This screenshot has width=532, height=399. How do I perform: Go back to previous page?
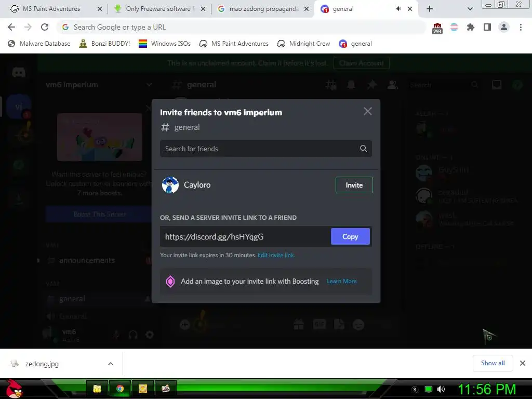(x=11, y=27)
